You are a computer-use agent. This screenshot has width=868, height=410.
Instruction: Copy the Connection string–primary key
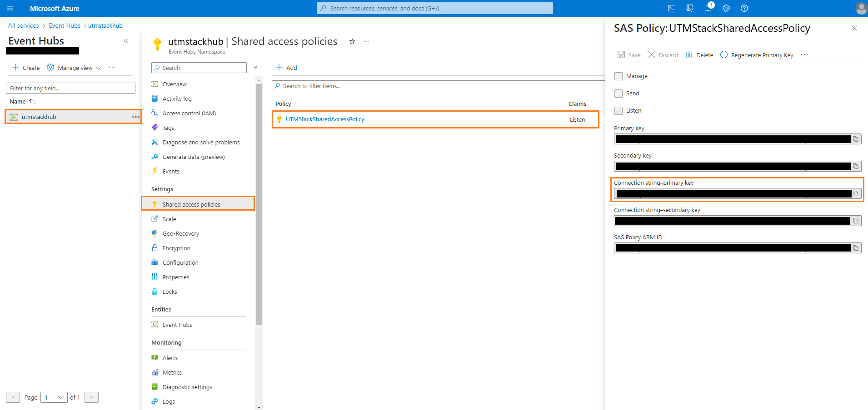tap(856, 194)
